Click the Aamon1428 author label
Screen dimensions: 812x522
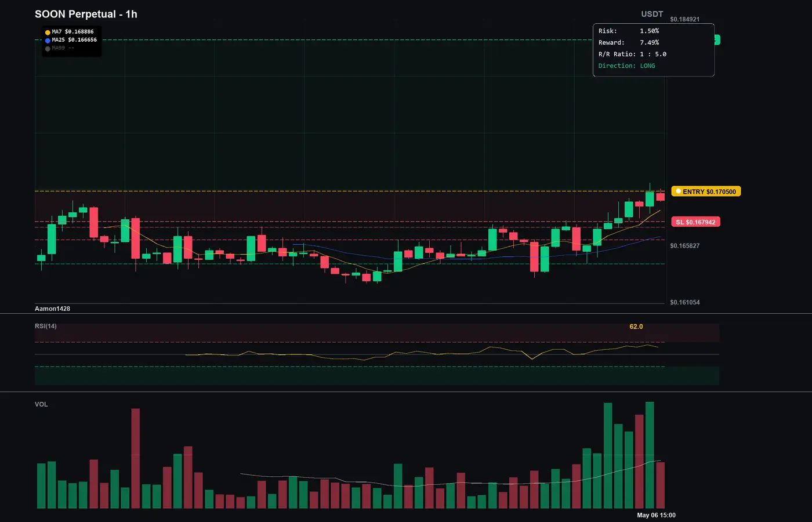[x=52, y=309]
